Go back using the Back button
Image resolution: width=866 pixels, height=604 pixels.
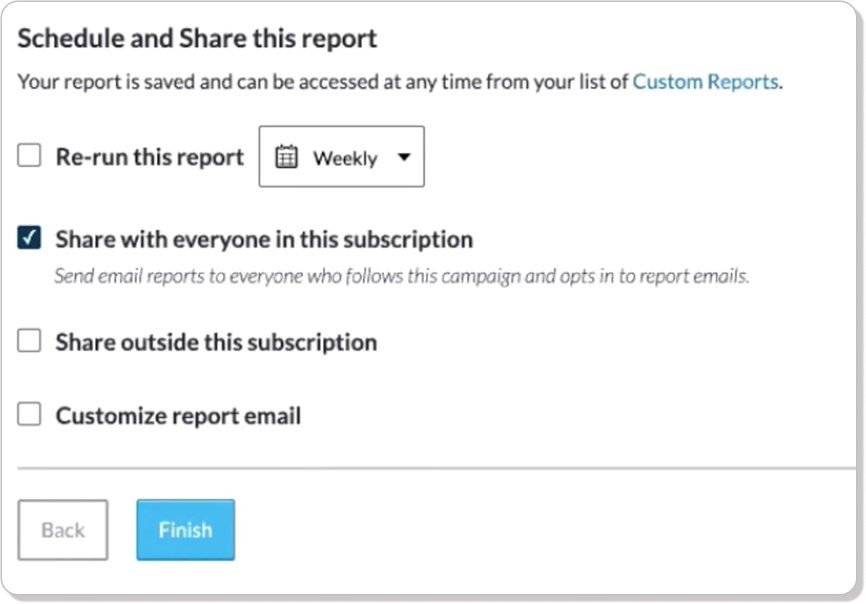click(x=63, y=530)
